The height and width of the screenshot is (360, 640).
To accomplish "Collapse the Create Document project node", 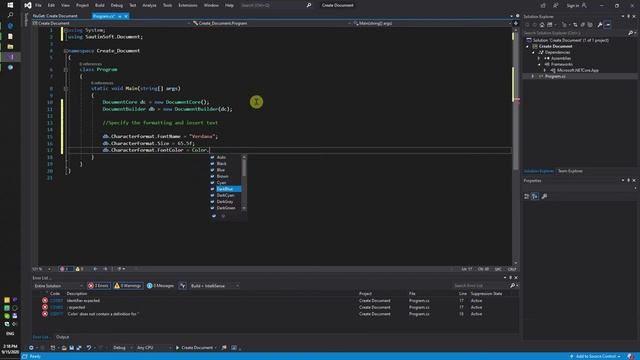I will point(527,46).
